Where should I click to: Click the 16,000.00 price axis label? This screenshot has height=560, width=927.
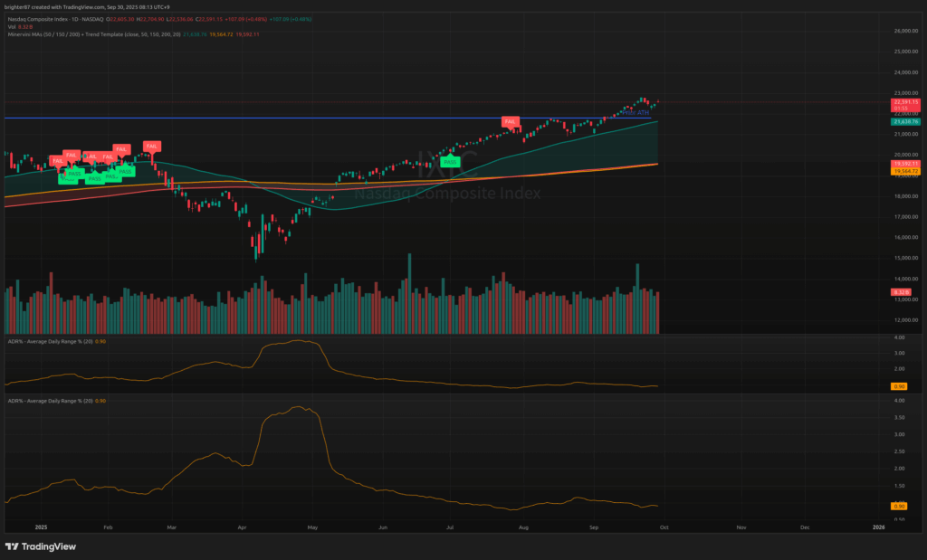tap(905, 237)
